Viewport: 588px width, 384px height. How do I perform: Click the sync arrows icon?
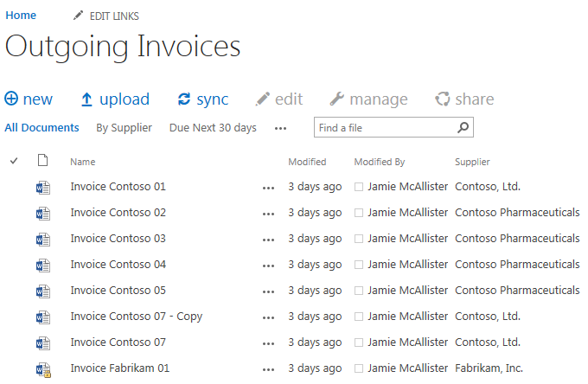tap(183, 99)
